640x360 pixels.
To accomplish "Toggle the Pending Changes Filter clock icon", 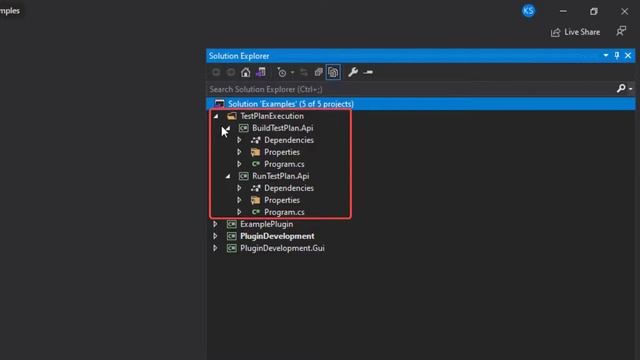I will click(282, 73).
